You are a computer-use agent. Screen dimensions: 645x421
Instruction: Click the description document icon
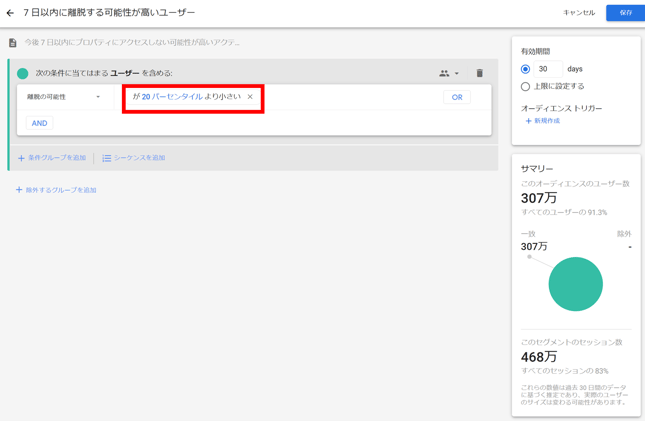[13, 43]
